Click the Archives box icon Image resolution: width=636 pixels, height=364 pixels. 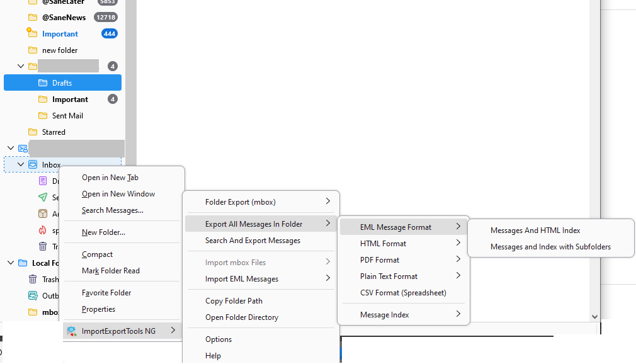tap(43, 213)
